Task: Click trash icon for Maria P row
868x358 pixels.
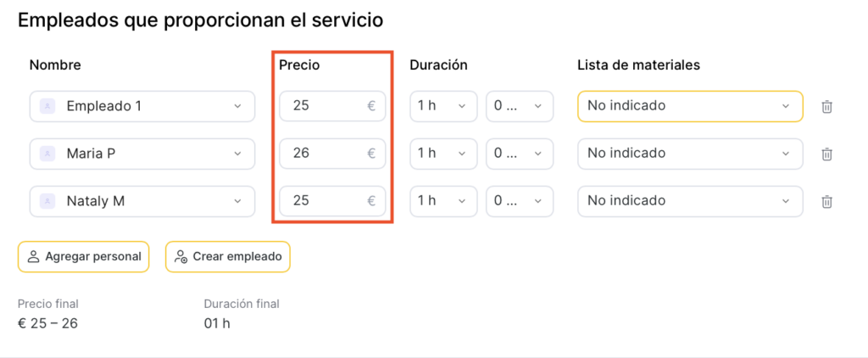Action: pos(827,154)
